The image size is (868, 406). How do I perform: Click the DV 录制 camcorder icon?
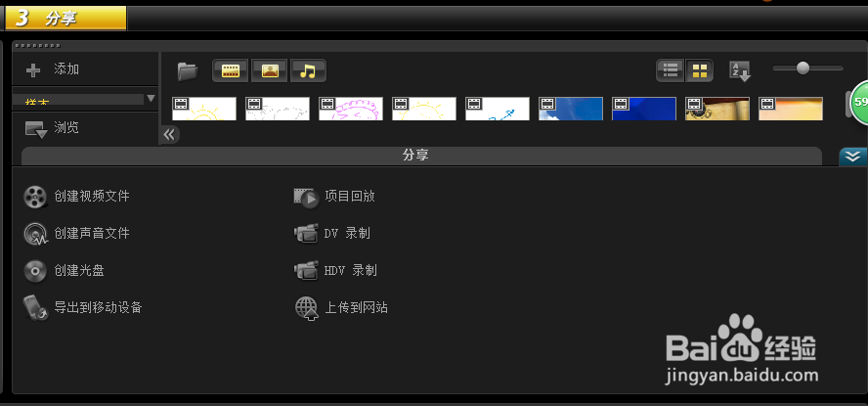pyautogui.click(x=306, y=233)
